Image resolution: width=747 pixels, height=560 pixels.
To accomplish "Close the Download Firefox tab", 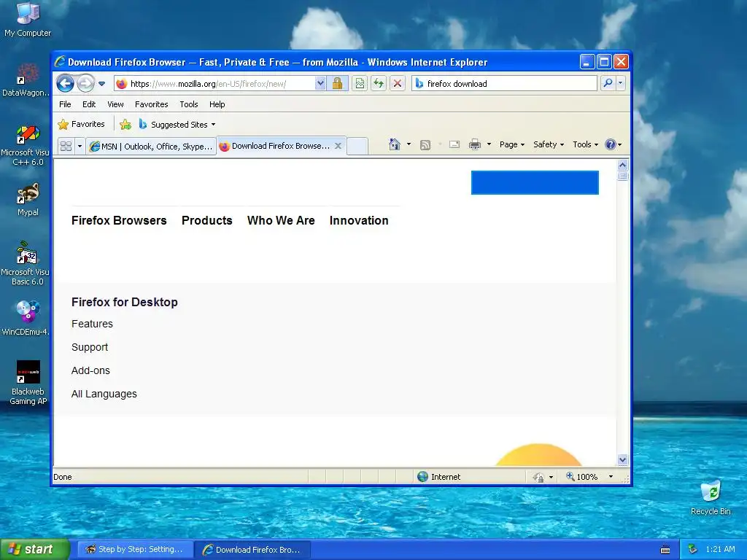I will [338, 146].
